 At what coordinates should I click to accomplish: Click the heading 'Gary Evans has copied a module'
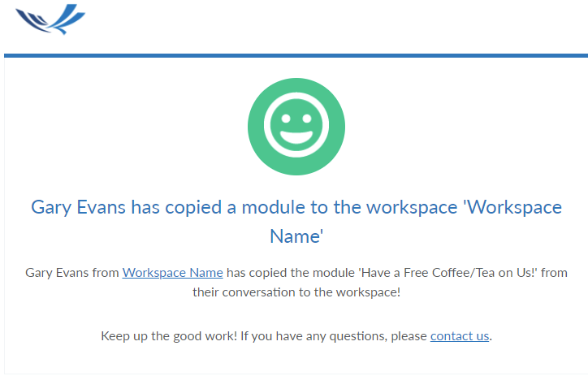tap(296, 222)
